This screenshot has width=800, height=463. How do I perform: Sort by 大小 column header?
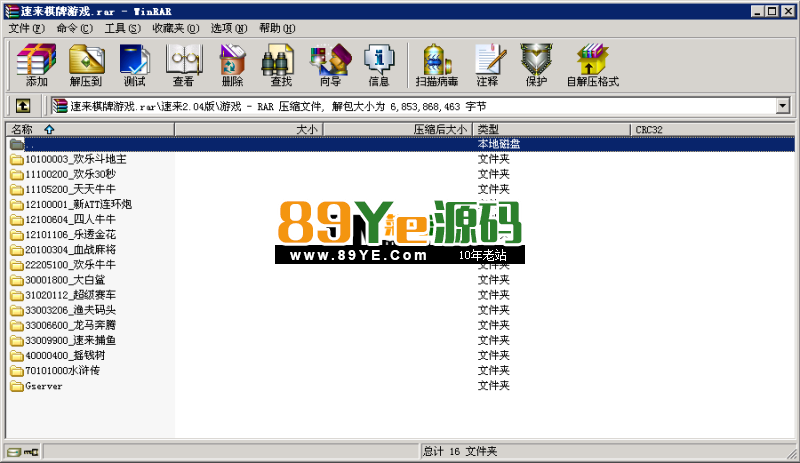[x=249, y=130]
